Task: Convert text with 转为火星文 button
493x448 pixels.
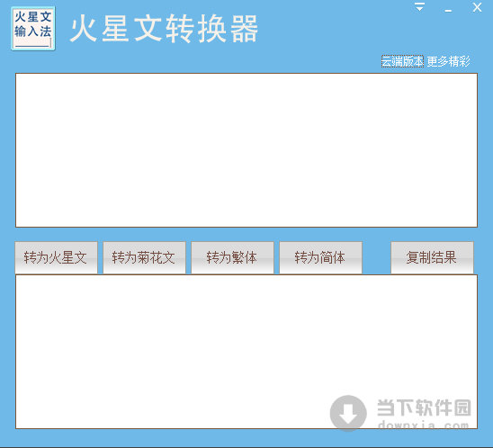Action: pos(57,257)
